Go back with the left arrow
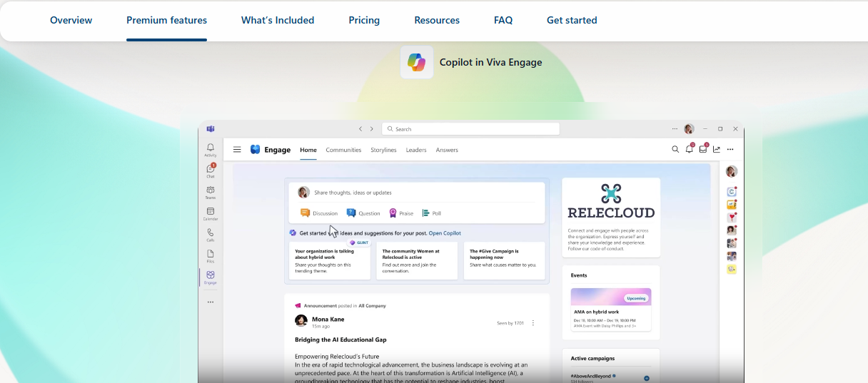Screen dimensions: 868x383 click(x=360, y=129)
